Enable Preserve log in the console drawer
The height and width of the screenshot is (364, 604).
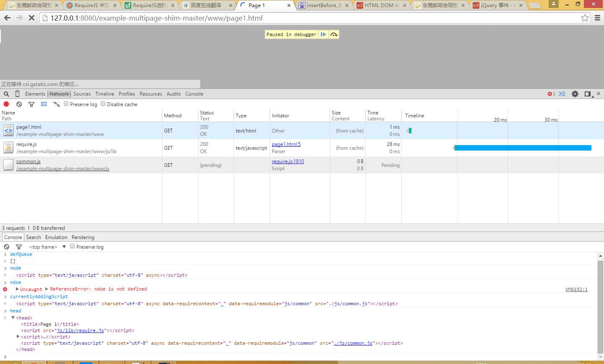[72, 246]
